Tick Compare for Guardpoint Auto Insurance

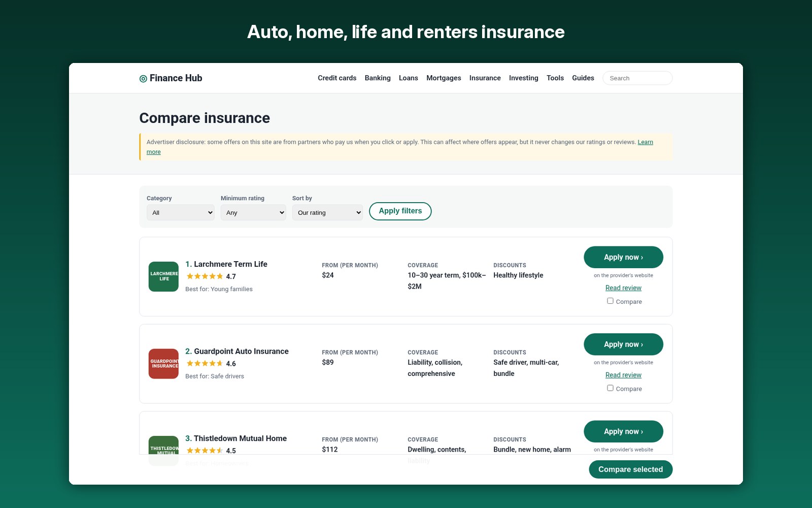[610, 388]
